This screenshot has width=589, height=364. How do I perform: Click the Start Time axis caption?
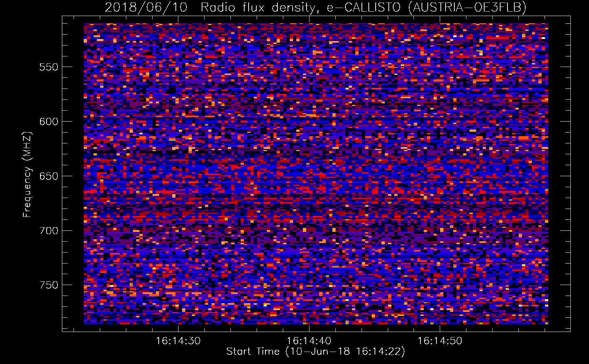click(x=316, y=352)
